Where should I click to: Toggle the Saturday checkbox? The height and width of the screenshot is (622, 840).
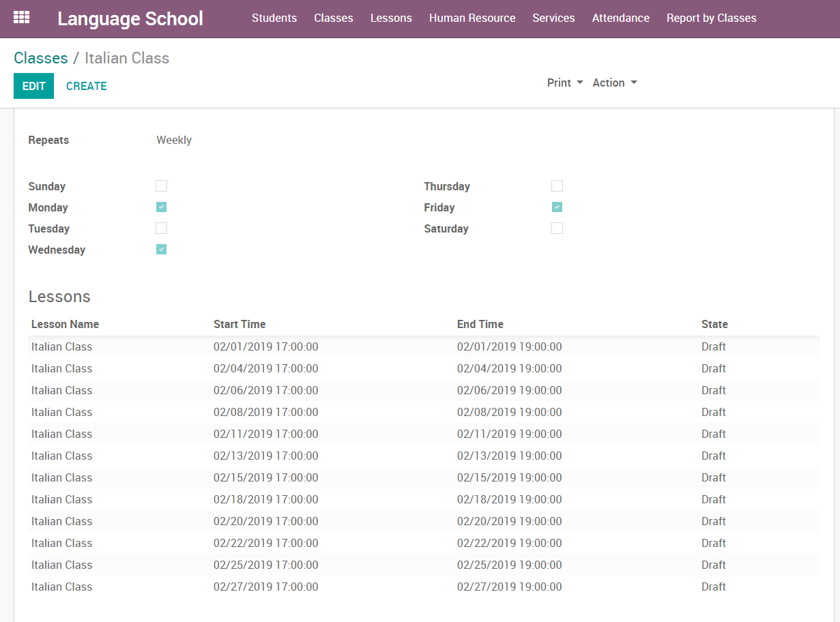pos(557,228)
